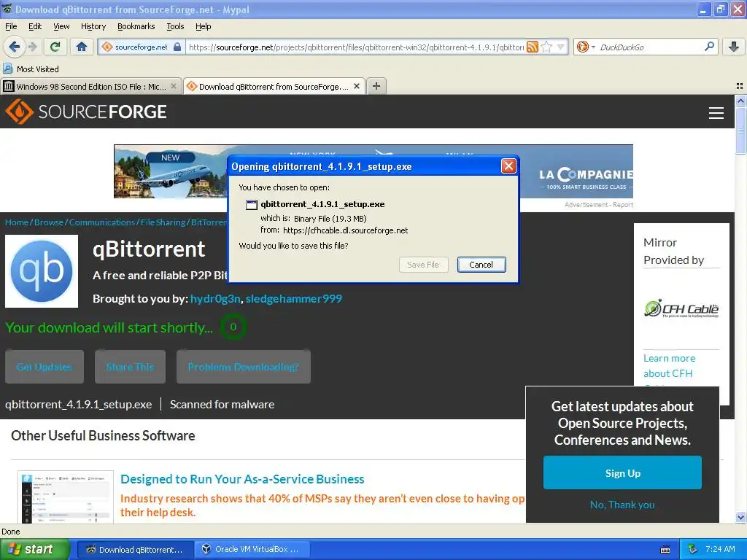Click the Advertisement - Report link
Image resolution: width=747 pixels, height=560 pixels.
(599, 205)
